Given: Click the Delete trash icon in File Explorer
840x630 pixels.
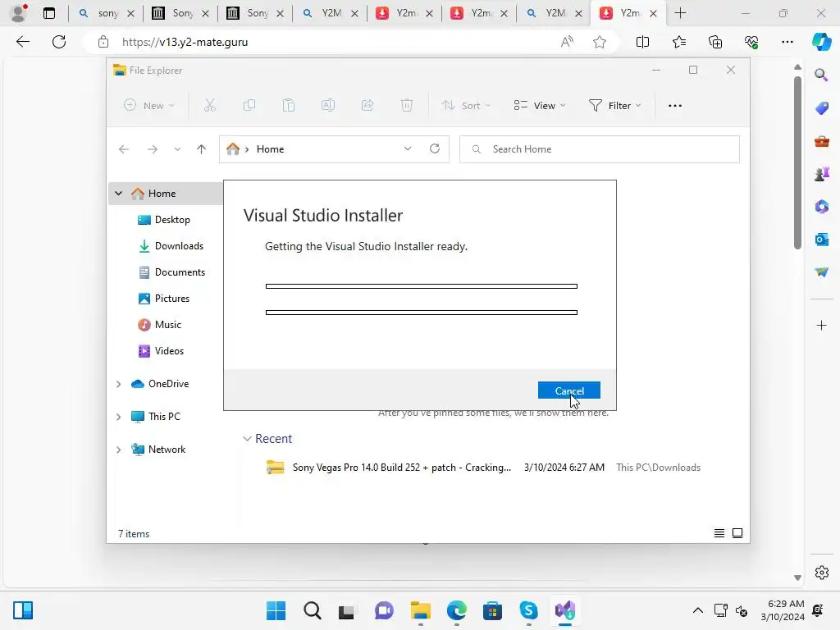Looking at the screenshot, I should click(407, 106).
